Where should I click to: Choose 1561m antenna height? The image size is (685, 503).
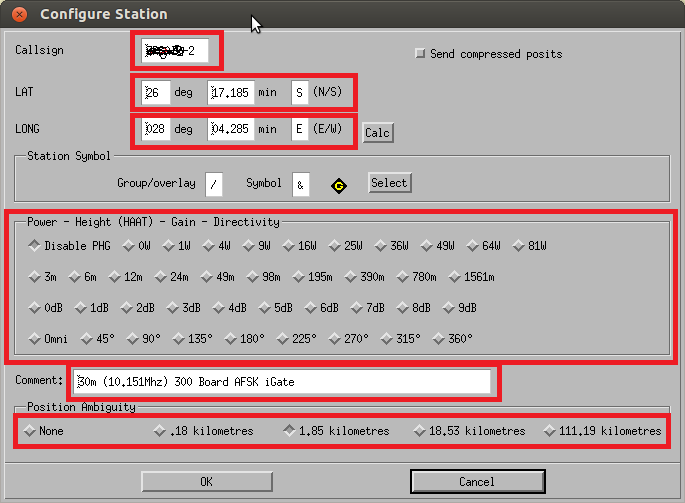pos(472,277)
